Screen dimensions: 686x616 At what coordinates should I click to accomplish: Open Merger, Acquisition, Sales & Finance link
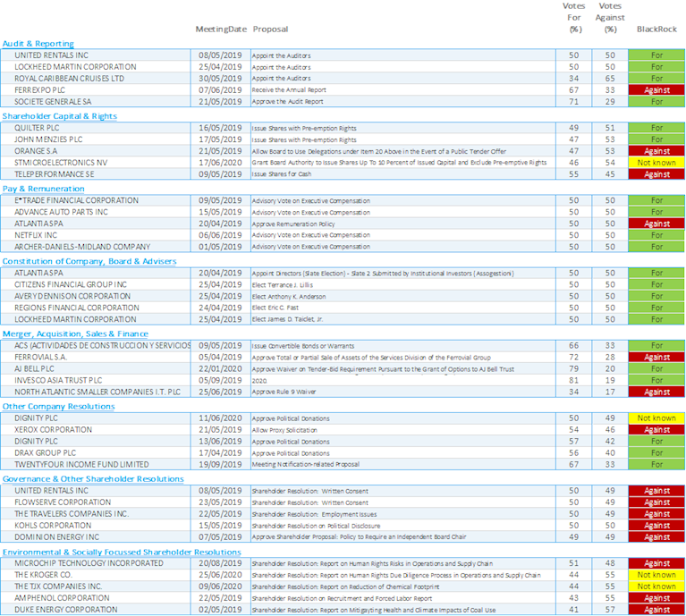click(x=75, y=334)
